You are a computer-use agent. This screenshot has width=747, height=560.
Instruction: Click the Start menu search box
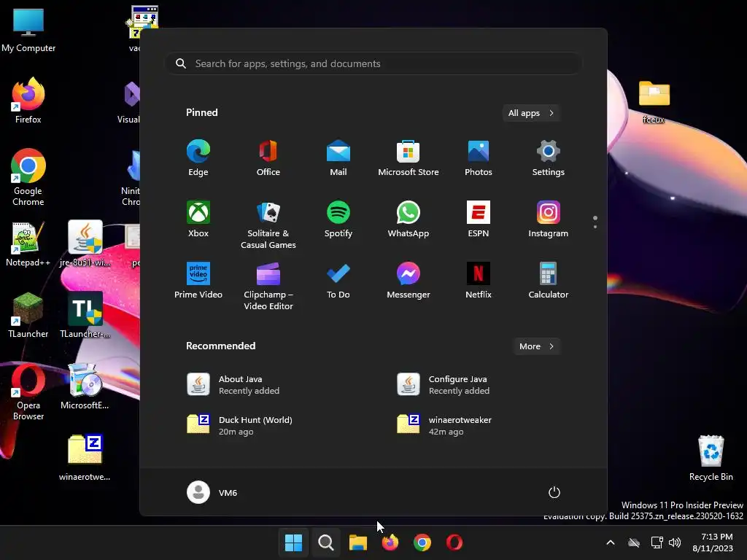click(373, 63)
